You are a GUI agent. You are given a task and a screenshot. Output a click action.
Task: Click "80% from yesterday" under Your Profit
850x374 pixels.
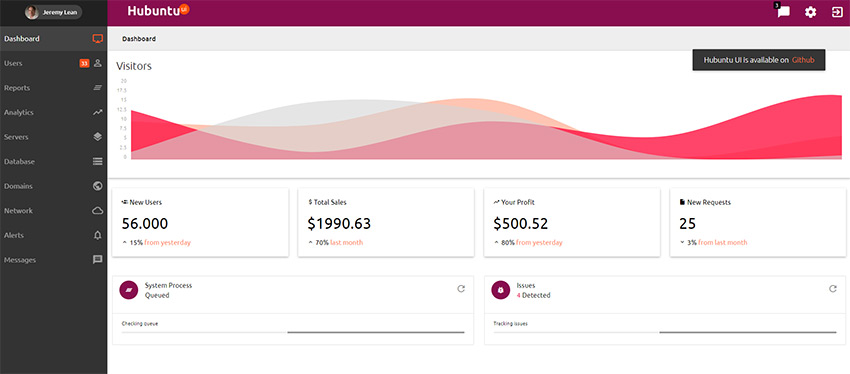coord(532,243)
